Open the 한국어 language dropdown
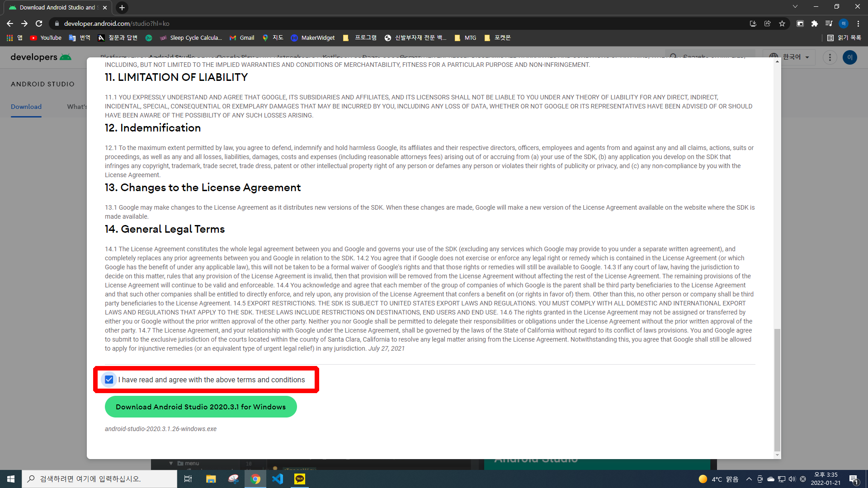Screen dimensions: 868x488 pos(790,57)
